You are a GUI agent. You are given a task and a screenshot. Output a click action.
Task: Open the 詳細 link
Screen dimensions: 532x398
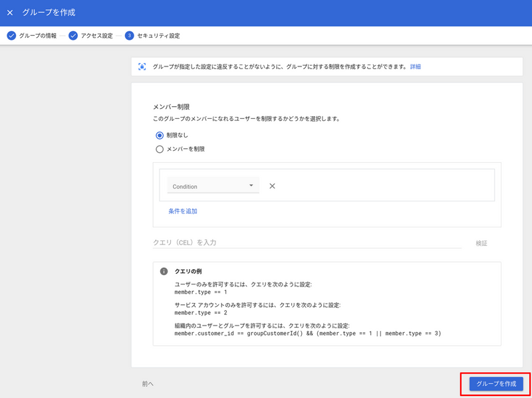[416, 67]
